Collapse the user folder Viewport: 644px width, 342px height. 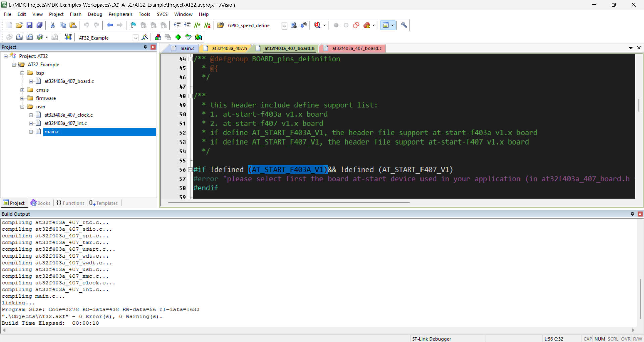[22, 106]
